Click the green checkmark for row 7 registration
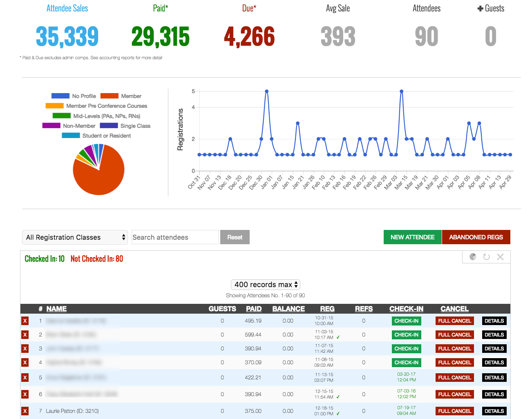The image size is (532, 419). 338,414
